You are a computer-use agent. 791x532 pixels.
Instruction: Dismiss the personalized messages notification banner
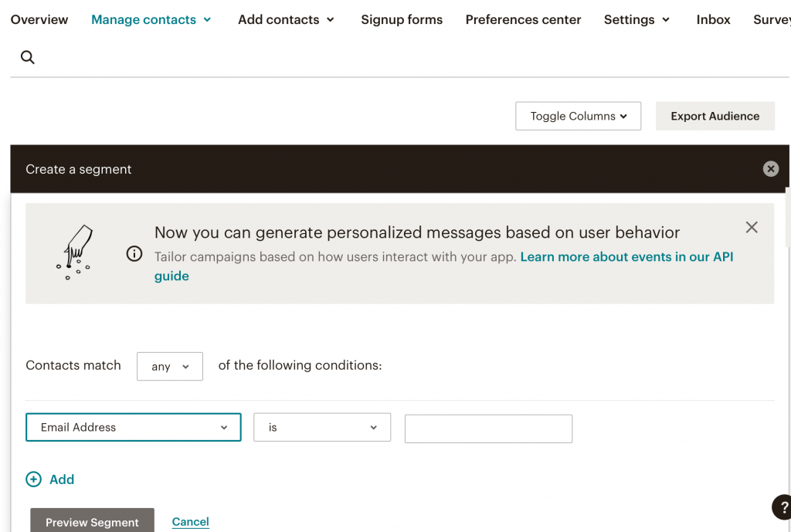(x=751, y=227)
